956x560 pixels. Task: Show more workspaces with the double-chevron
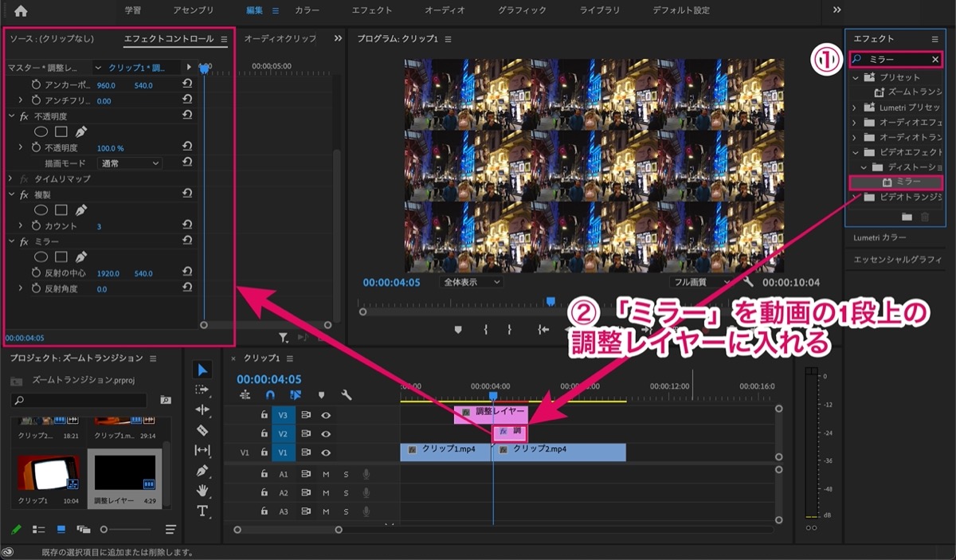(x=836, y=10)
